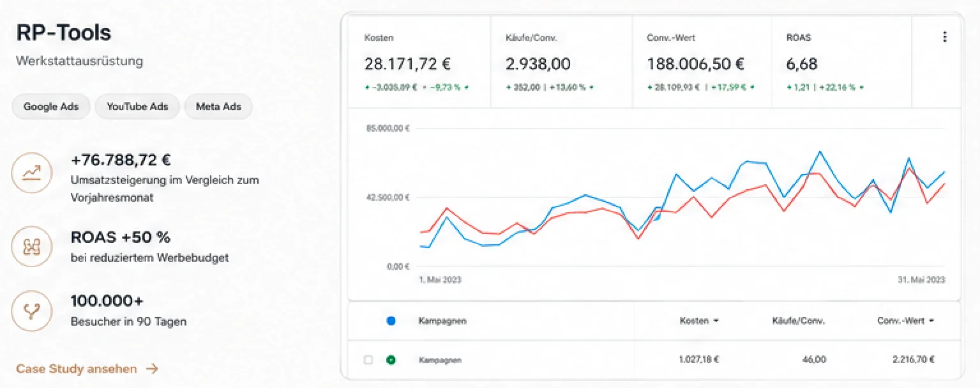This screenshot has height=388, width=980.
Task: Click the revenue growth chart icon
Action: pos(32,173)
